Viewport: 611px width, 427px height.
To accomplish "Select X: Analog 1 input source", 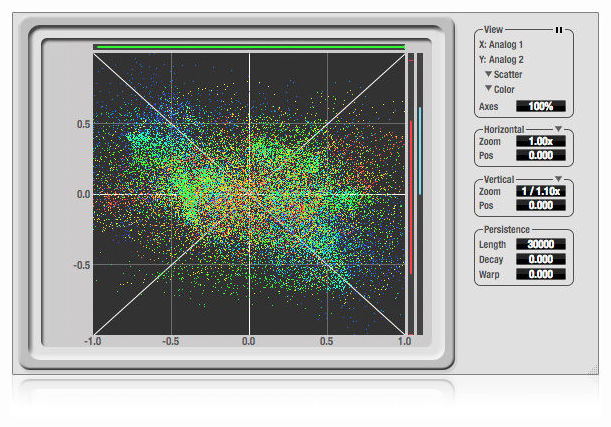I will (501, 44).
